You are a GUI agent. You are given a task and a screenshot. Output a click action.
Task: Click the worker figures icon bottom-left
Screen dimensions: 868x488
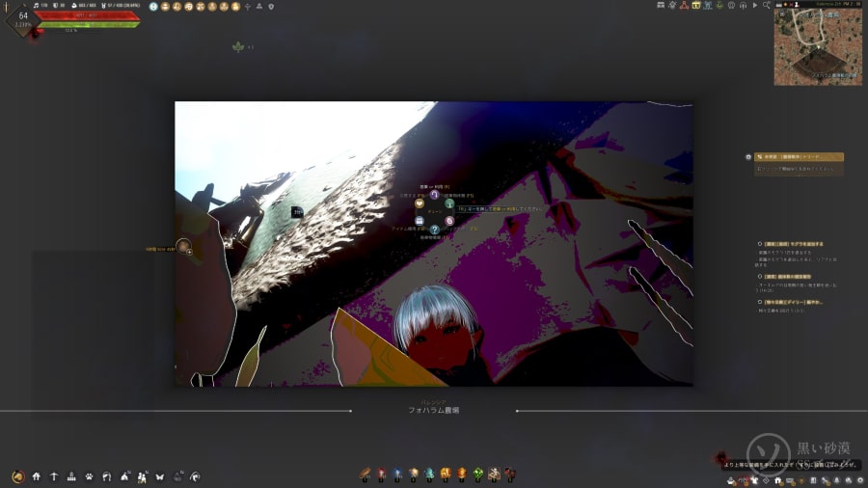pos(143,476)
